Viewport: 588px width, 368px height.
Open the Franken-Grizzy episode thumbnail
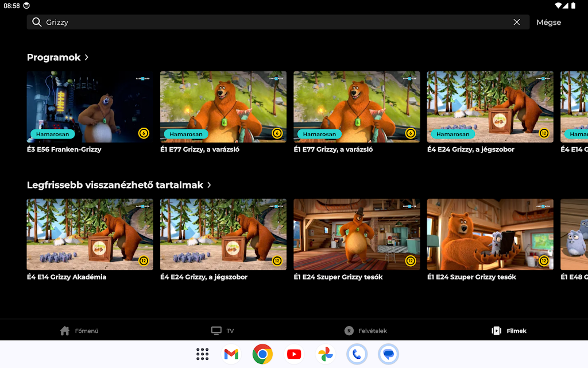[90, 107]
